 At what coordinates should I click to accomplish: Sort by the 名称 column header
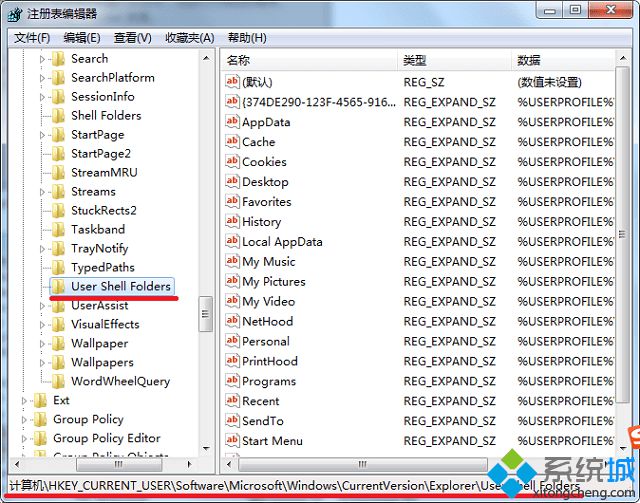(x=309, y=60)
